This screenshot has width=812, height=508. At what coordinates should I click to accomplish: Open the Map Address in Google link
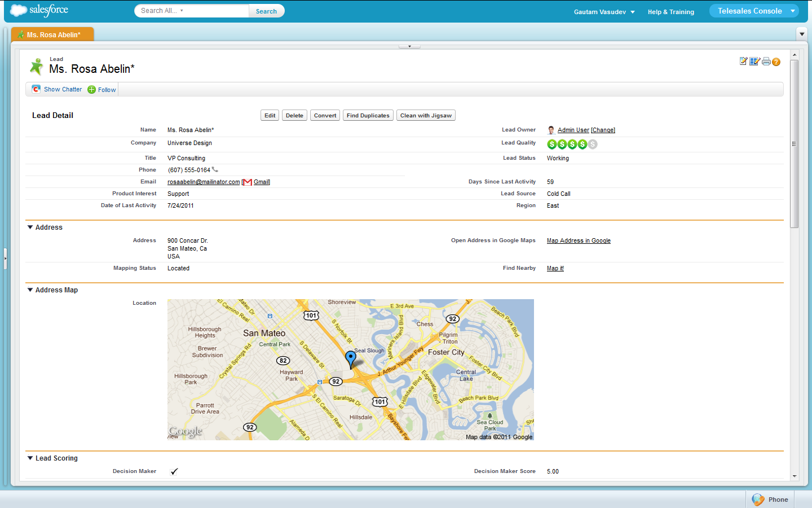point(579,241)
